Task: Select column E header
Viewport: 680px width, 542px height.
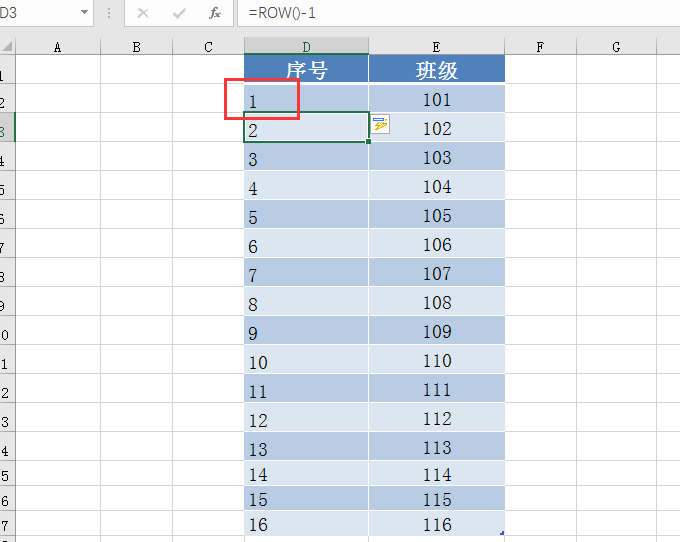Action: [436, 46]
